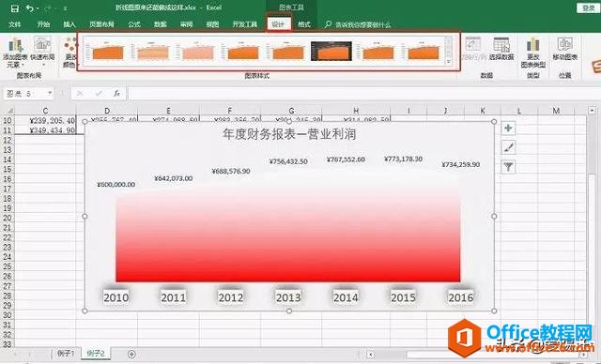
Task: Switch to the 设计 ribbon tab
Action: pyautogui.click(x=278, y=24)
